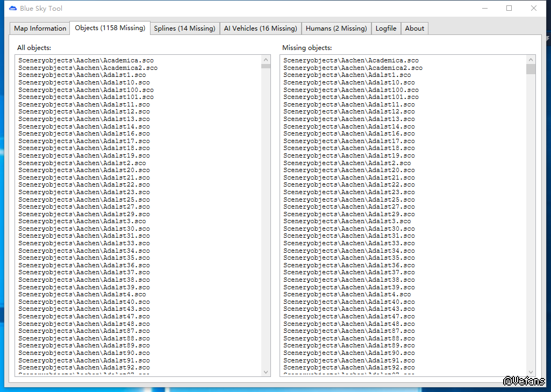The width and height of the screenshot is (551, 392).
Task: Open the Splines (14 Missing) tab
Action: pos(184,28)
